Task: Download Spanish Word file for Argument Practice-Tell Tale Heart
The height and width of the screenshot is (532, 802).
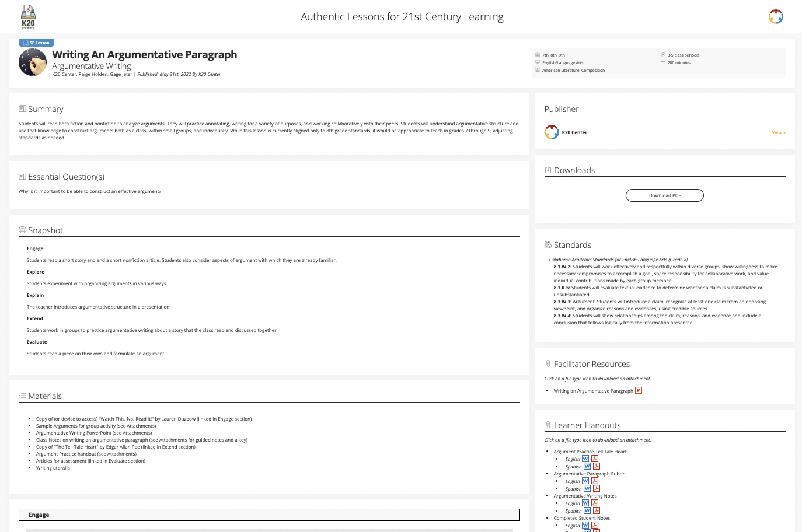Action: coord(587,467)
